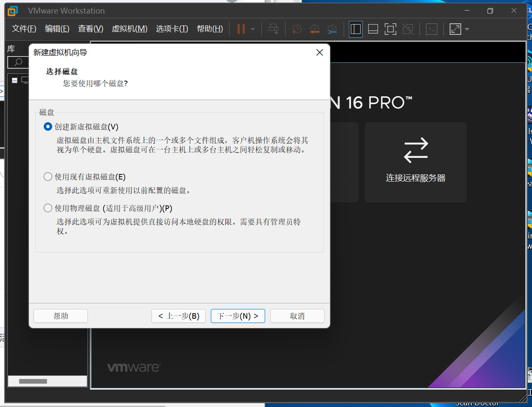532x407 pixels.
Task: Toggle the thumbnail bar view icon
Action: (x=373, y=29)
